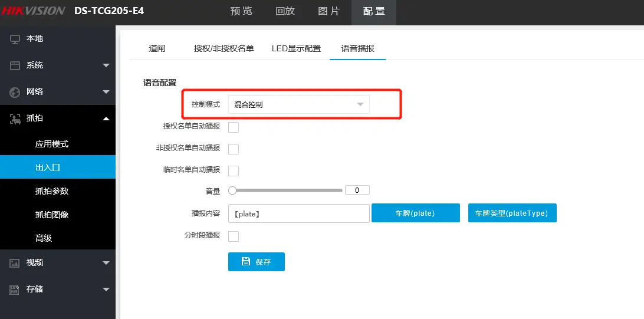
Task: Switch to the LED显示配置 tab
Action: click(296, 48)
